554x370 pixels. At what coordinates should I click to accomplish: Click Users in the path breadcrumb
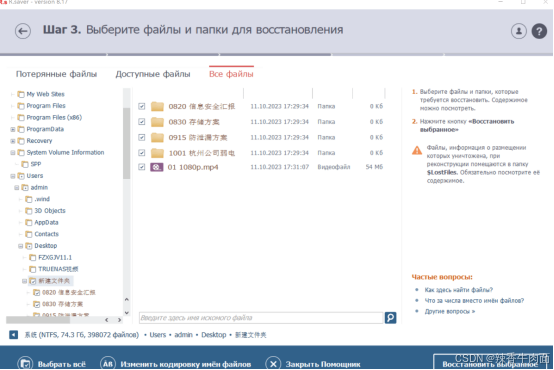157,335
